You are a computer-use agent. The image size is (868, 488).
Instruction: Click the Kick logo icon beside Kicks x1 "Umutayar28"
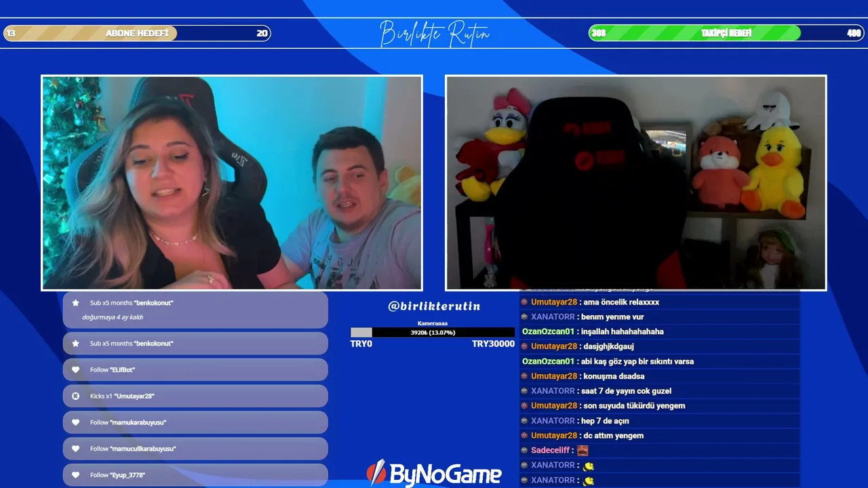click(76, 396)
